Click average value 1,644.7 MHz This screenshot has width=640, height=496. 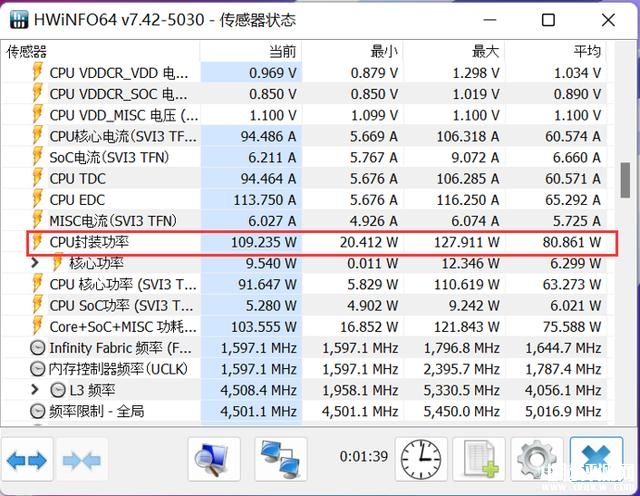pos(563,348)
